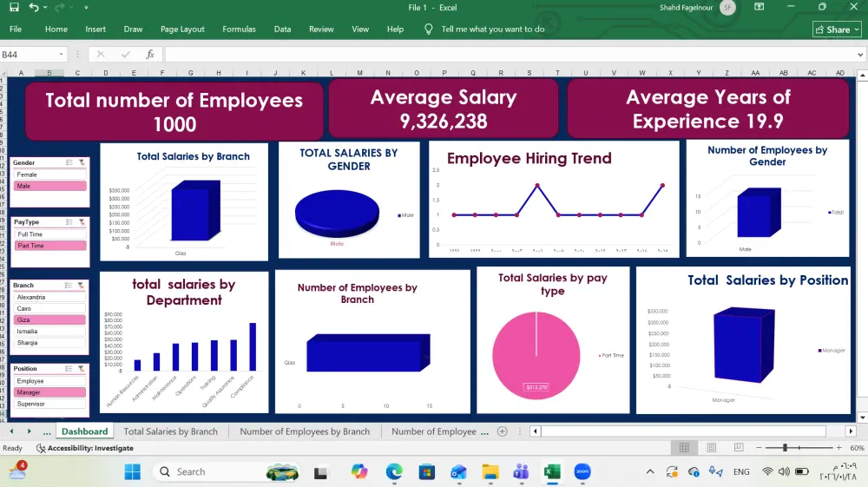Switch to the Dashboard sheet tab

(x=85, y=431)
